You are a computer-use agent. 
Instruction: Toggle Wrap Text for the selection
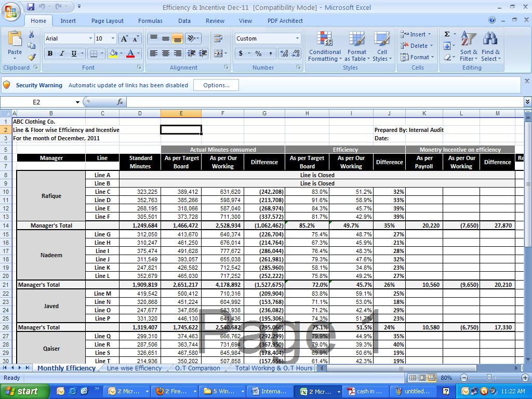point(217,38)
